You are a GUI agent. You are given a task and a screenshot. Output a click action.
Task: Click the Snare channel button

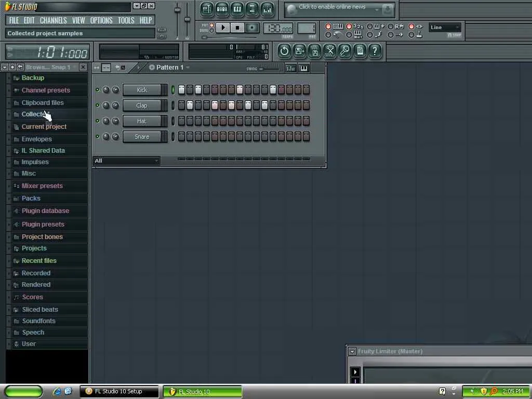tap(142, 137)
